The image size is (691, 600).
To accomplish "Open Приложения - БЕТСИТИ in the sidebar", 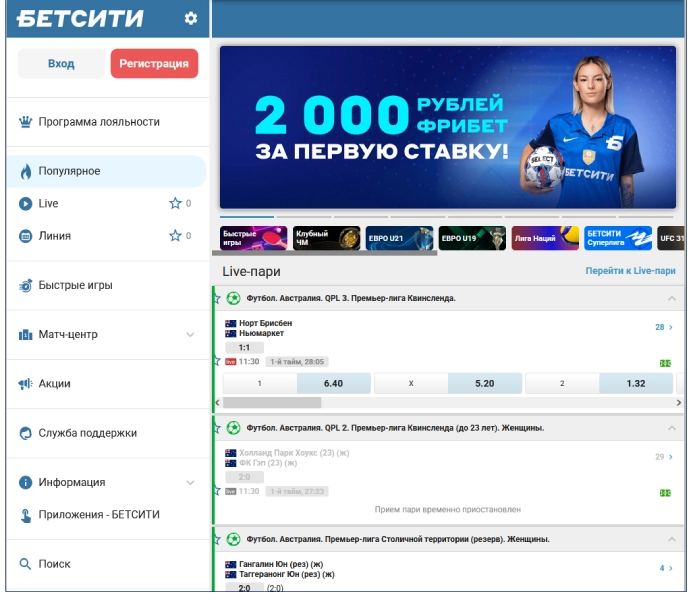I will point(108,515).
